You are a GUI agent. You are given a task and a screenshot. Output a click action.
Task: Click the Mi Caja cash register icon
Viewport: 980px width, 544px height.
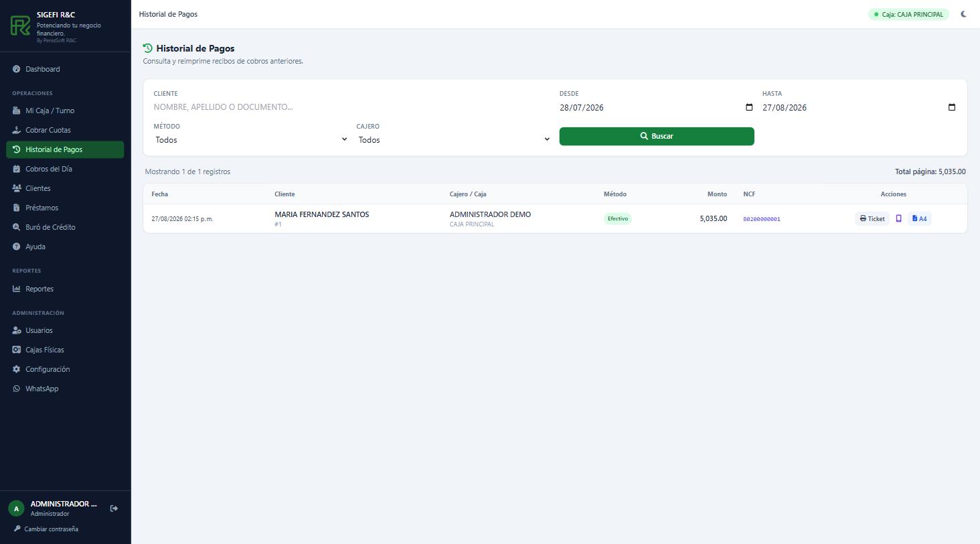[x=17, y=111]
